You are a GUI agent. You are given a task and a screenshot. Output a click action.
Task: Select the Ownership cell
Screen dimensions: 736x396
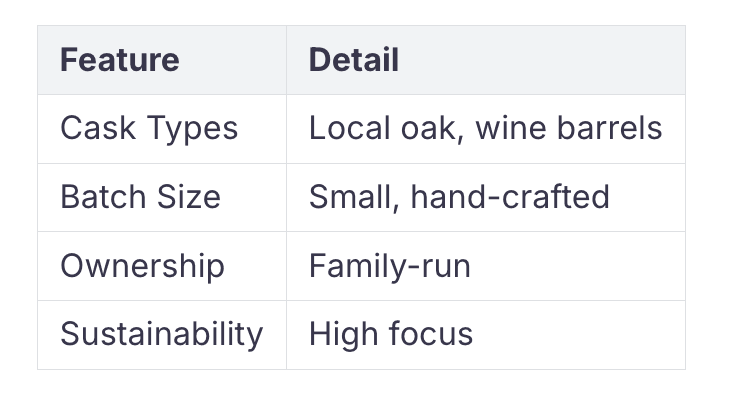[x=162, y=266]
